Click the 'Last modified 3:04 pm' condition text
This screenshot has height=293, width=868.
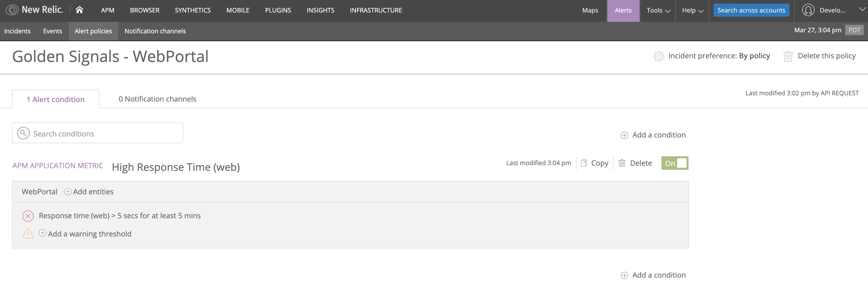pos(539,163)
